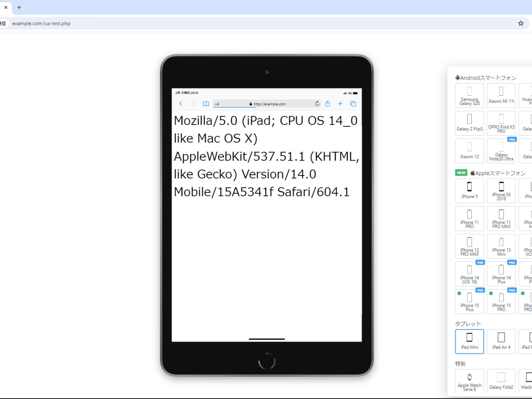This screenshot has height=399, width=532.
Task: Switch to iPhone 5 device
Action: pyautogui.click(x=469, y=191)
